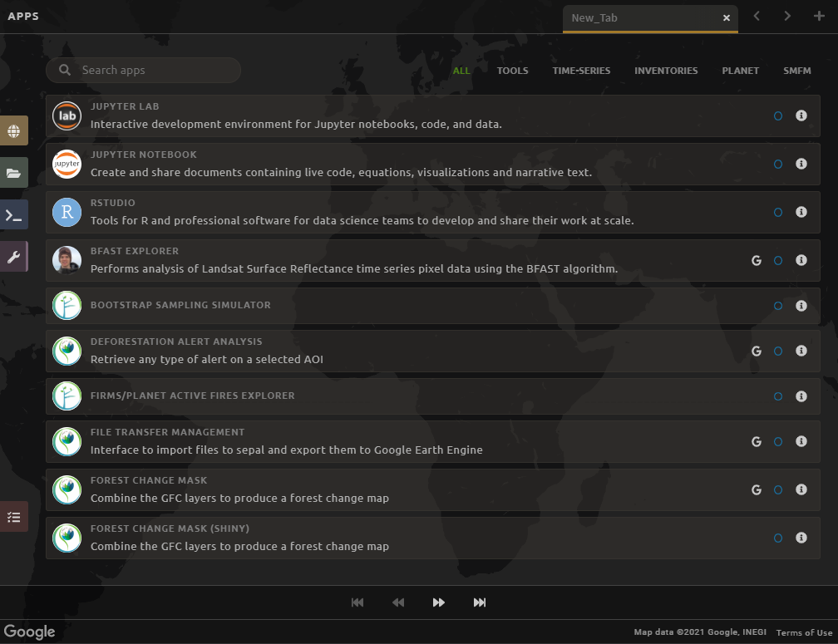Toggle status circle for Bootstrap Sampling Simulator

(x=778, y=306)
